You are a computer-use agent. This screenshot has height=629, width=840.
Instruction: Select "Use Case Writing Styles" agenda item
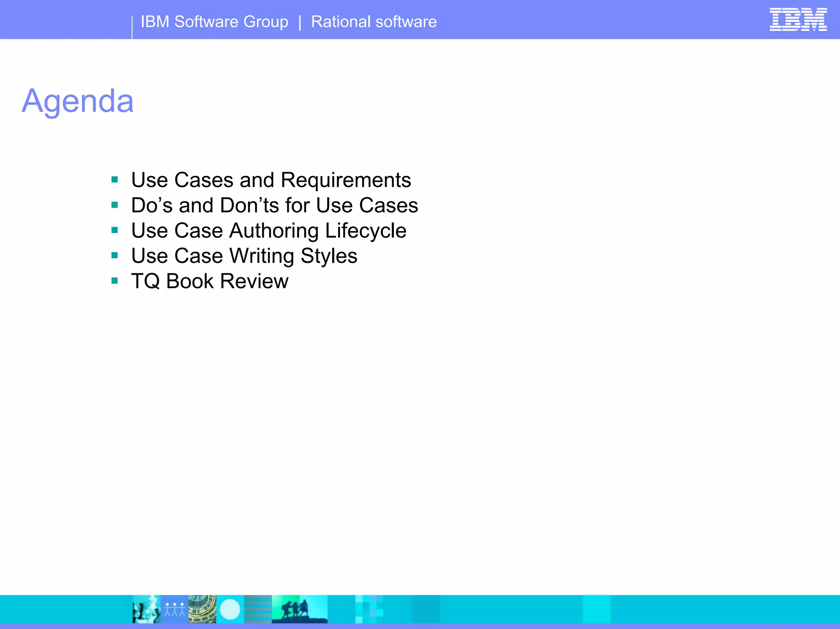pyautogui.click(x=244, y=256)
